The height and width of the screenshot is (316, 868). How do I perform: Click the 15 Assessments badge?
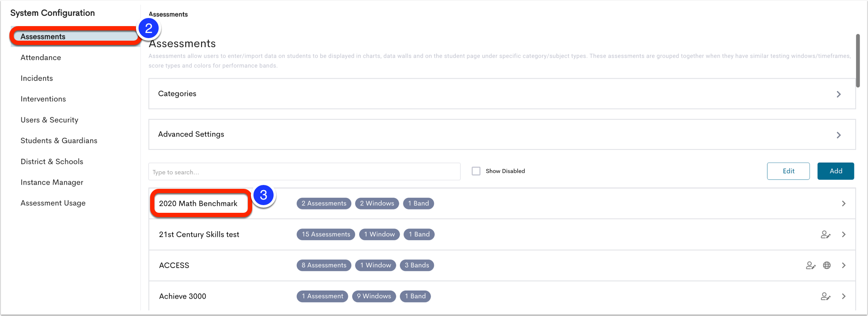click(x=326, y=235)
